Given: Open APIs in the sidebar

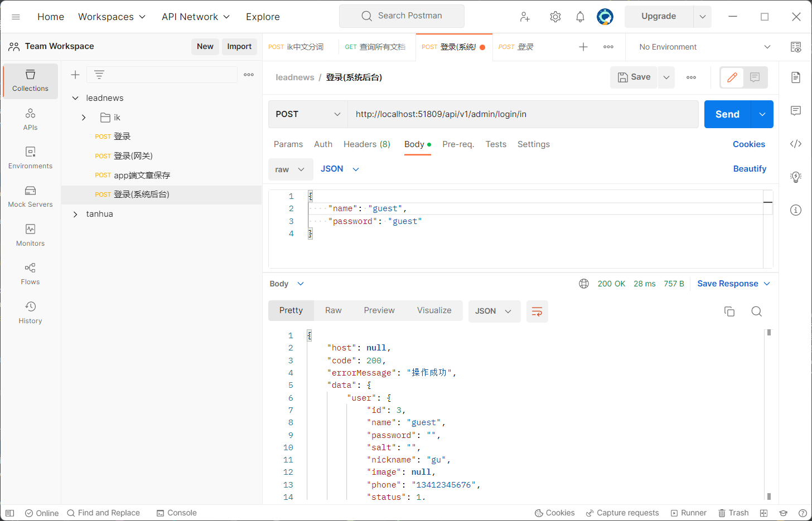Looking at the screenshot, I should click(30, 120).
